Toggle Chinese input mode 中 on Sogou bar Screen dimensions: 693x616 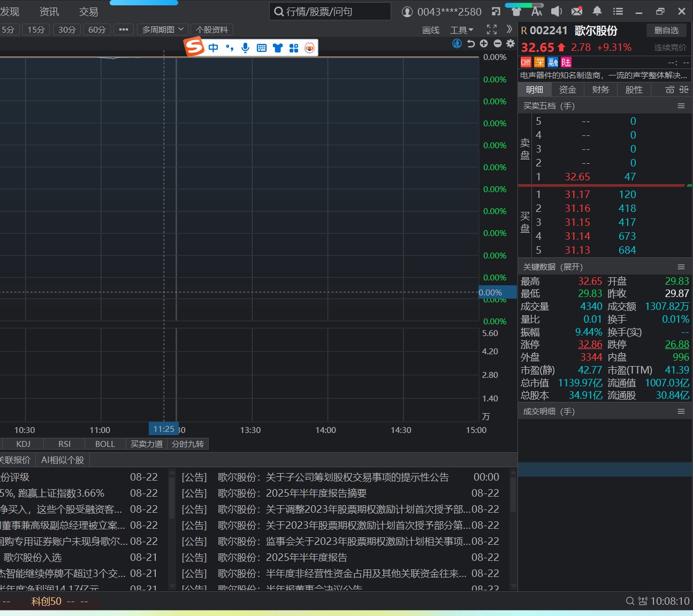coord(214,48)
